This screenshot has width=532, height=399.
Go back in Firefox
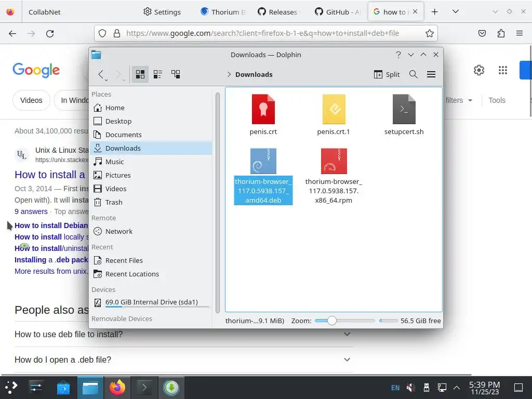coord(12,33)
